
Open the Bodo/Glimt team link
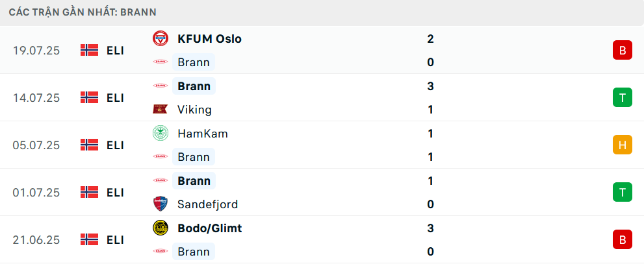pos(209,228)
